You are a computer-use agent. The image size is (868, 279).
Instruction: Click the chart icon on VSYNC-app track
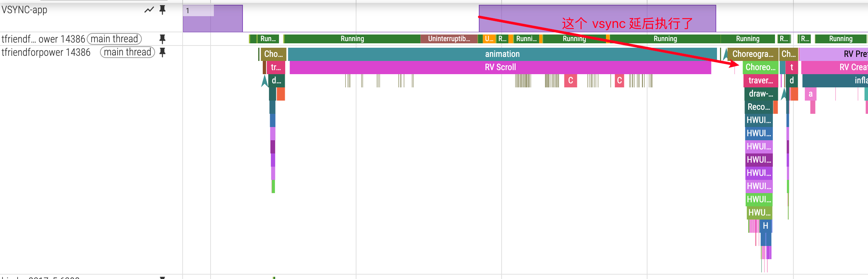click(149, 10)
